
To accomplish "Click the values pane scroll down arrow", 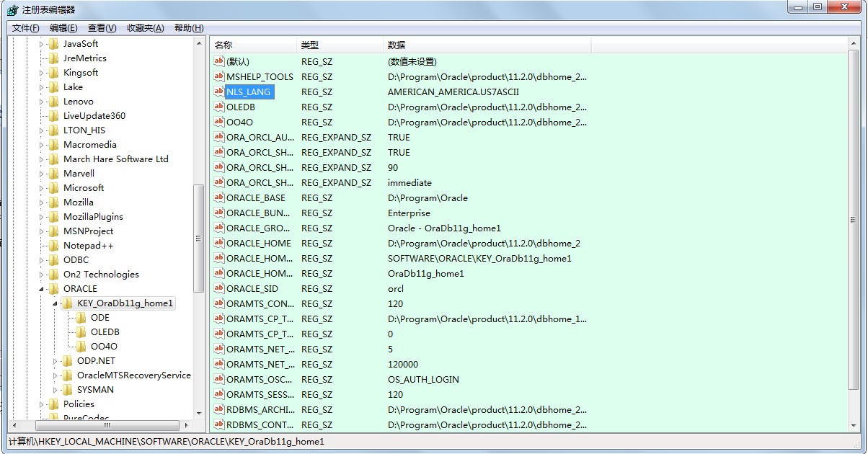I will [854, 425].
